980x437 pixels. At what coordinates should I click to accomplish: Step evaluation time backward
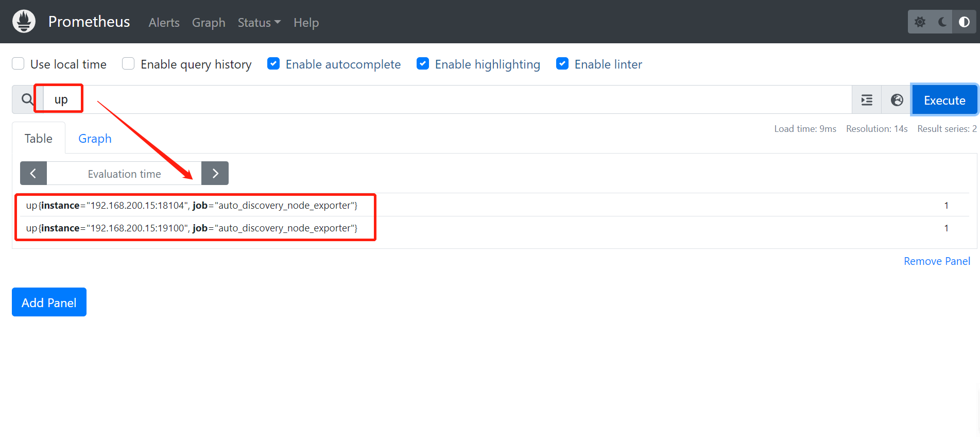click(33, 174)
